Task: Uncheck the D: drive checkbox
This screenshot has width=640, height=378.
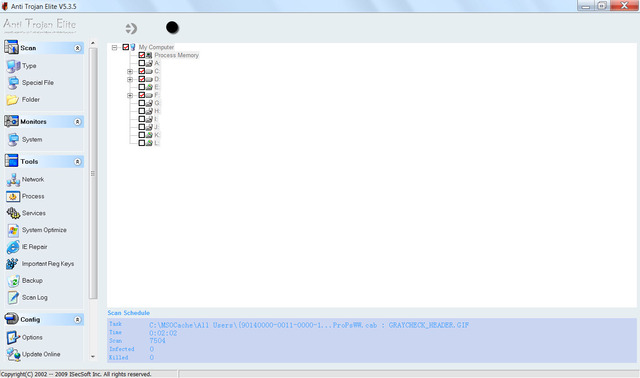Action: (x=142, y=79)
